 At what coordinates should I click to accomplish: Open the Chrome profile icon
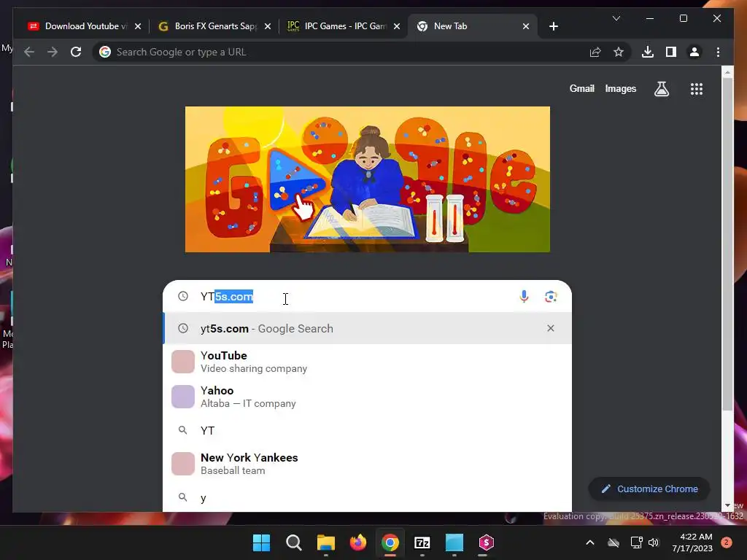point(694,52)
